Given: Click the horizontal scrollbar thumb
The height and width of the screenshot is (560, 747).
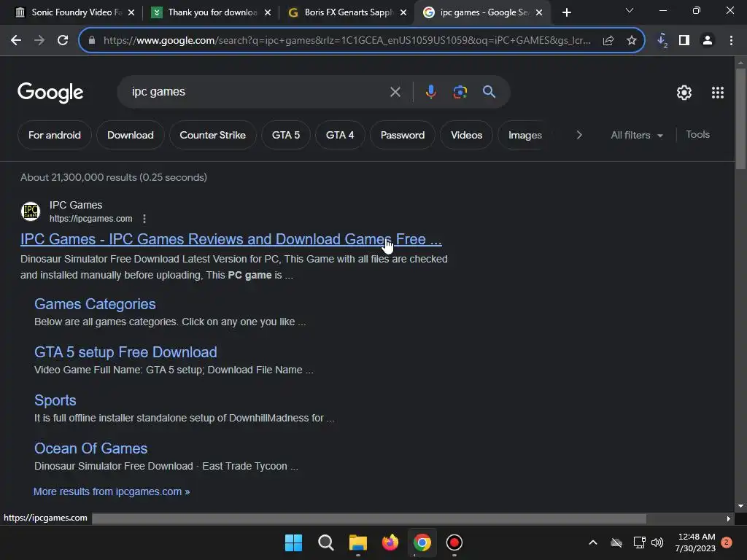Looking at the screenshot, I should pyautogui.click(x=369, y=518).
